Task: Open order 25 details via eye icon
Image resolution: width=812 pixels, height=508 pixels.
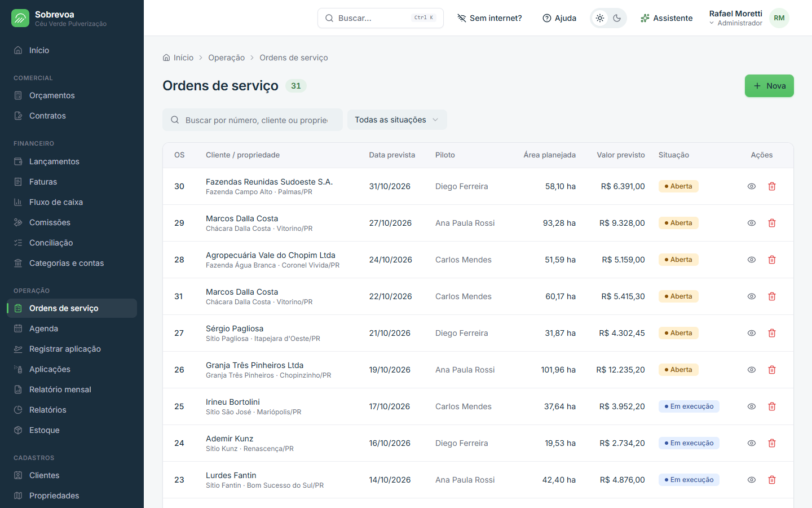Action: (752, 406)
